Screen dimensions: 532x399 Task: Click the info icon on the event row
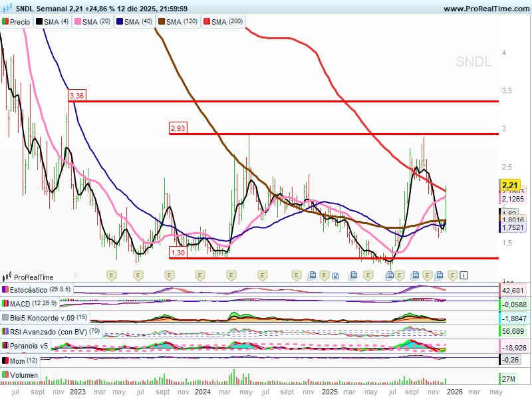point(464,275)
